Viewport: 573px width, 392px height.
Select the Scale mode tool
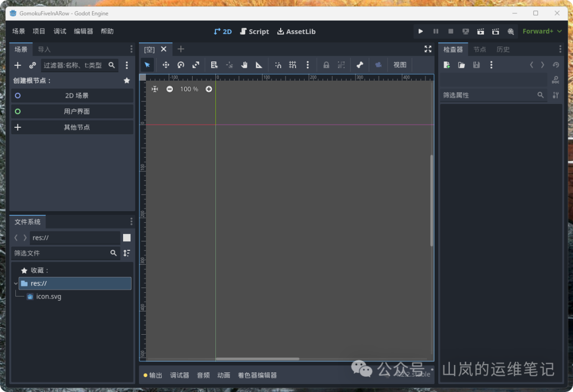click(196, 65)
